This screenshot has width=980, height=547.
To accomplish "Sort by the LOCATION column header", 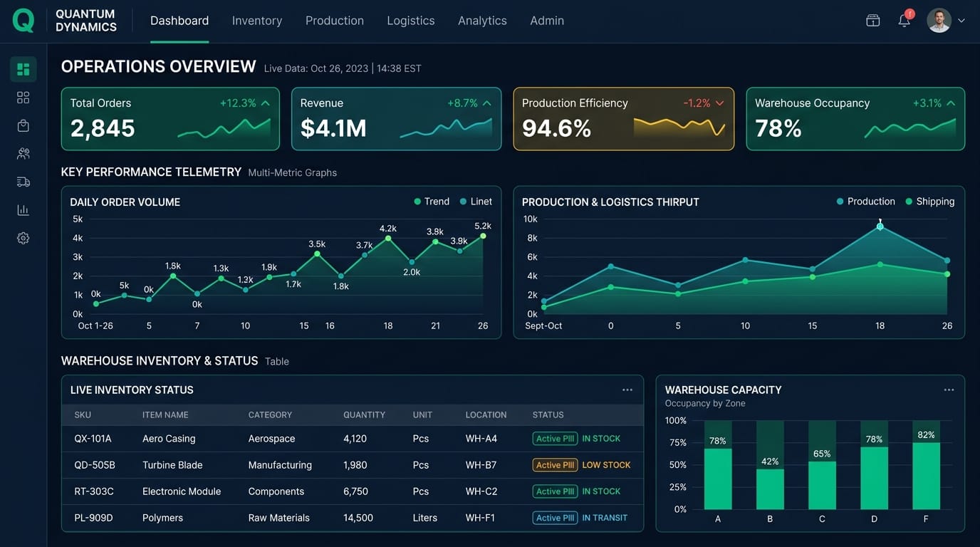I will (486, 415).
